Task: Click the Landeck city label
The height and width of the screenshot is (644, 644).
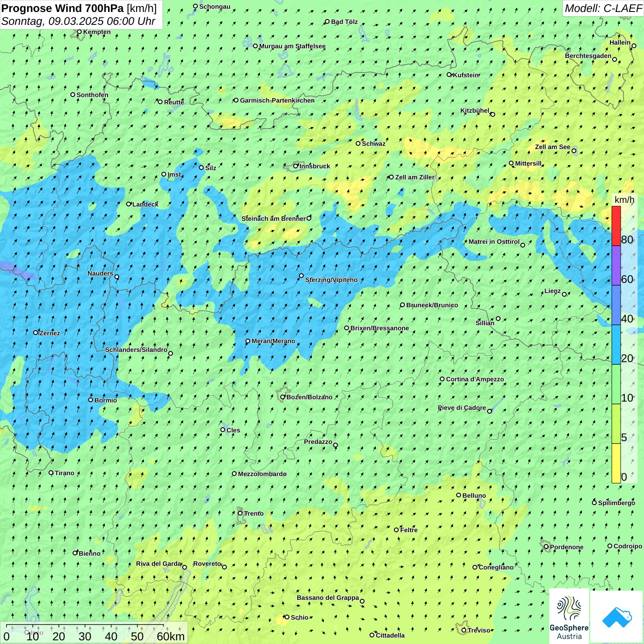Action: coord(145,204)
